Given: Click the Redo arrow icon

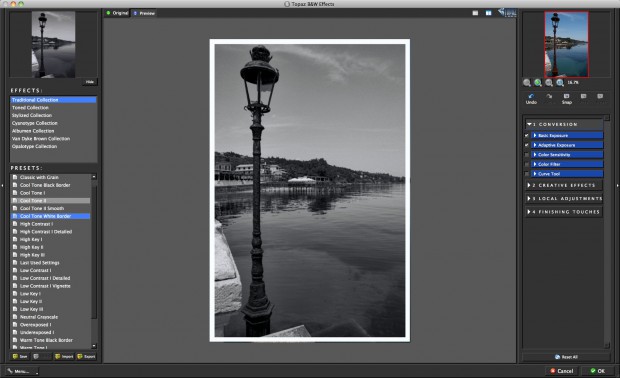Looking at the screenshot, I should tap(549, 96).
